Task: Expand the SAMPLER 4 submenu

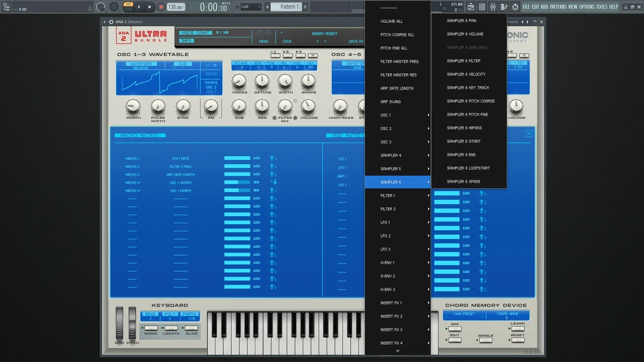Action: pos(398,156)
